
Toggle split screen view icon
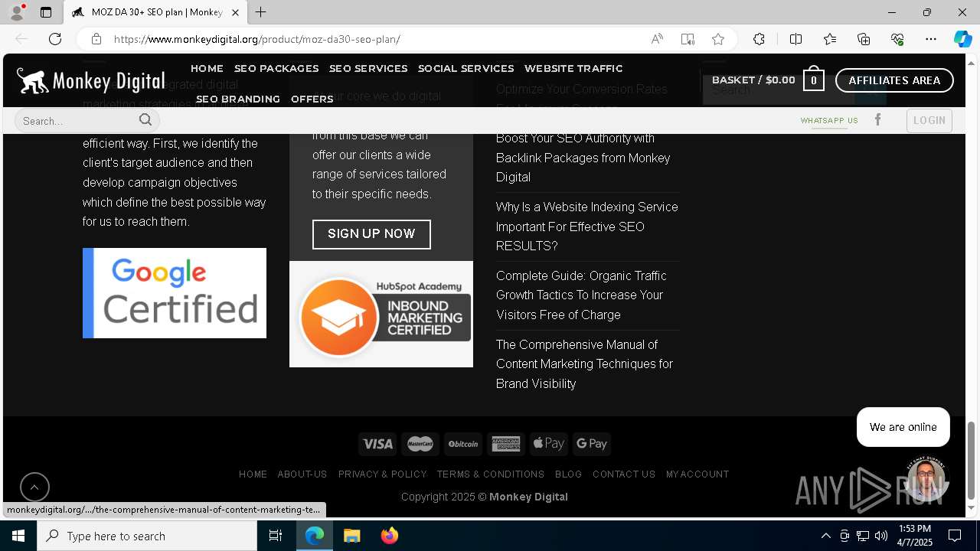[795, 39]
